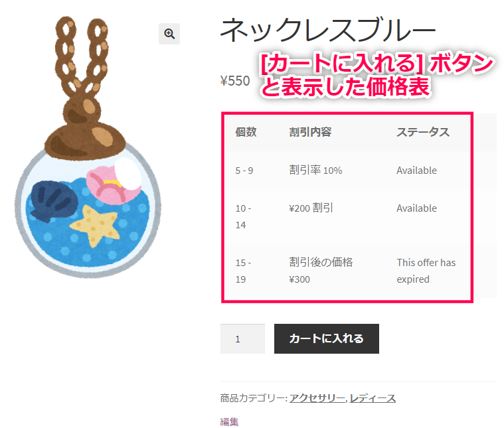Click the 編集 edit link

click(x=230, y=421)
